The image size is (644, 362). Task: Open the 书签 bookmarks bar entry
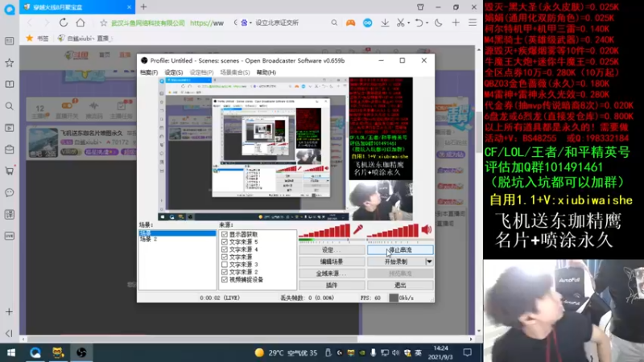tap(37, 38)
